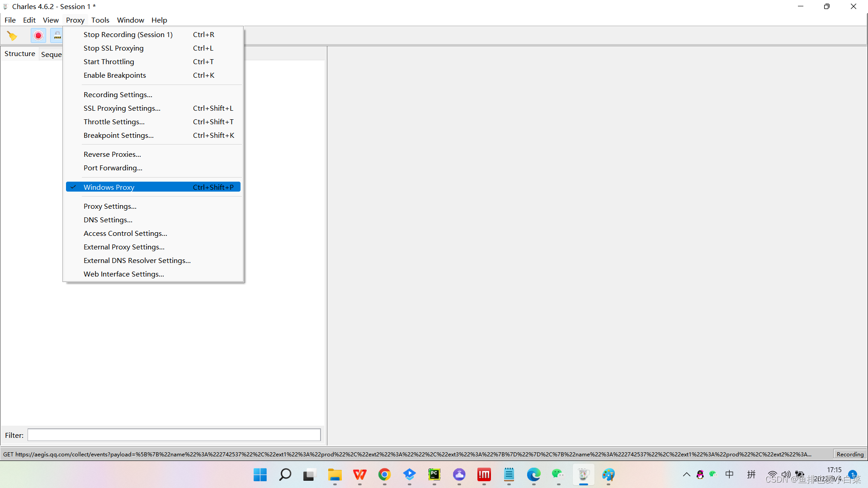Open the View menu
Image resolution: width=868 pixels, height=488 pixels.
click(x=51, y=20)
